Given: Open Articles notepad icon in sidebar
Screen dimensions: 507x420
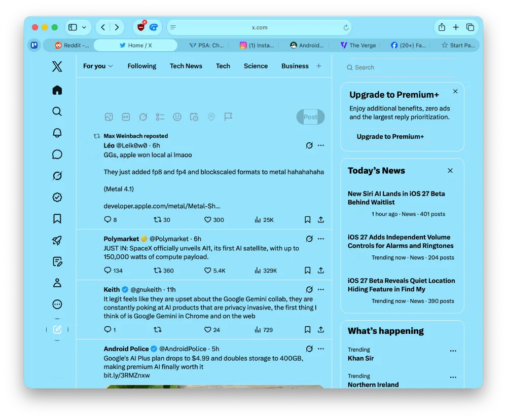Looking at the screenshot, I should [x=57, y=261].
